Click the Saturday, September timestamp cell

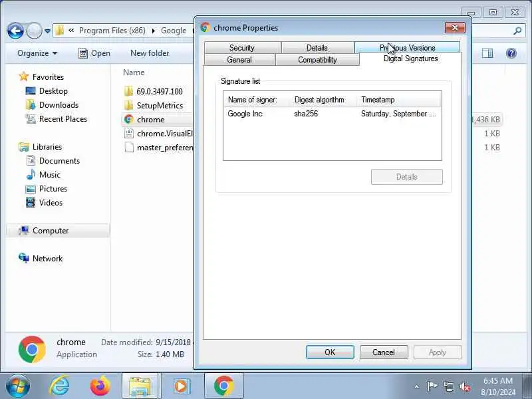[398, 114]
